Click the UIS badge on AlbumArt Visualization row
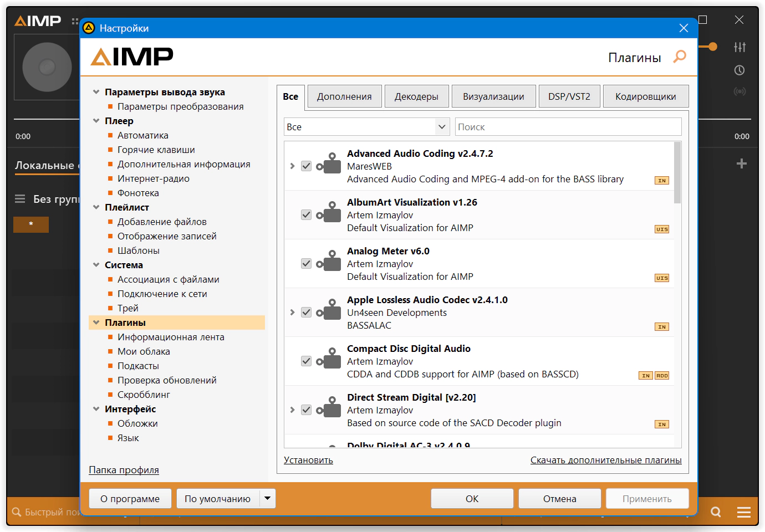Viewport: 765px width, 532px height. (x=662, y=229)
